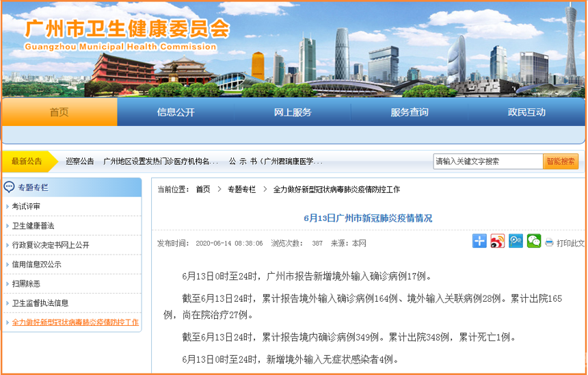The image size is (588, 375).
Task: Click the view count 387
Action: coord(317,243)
